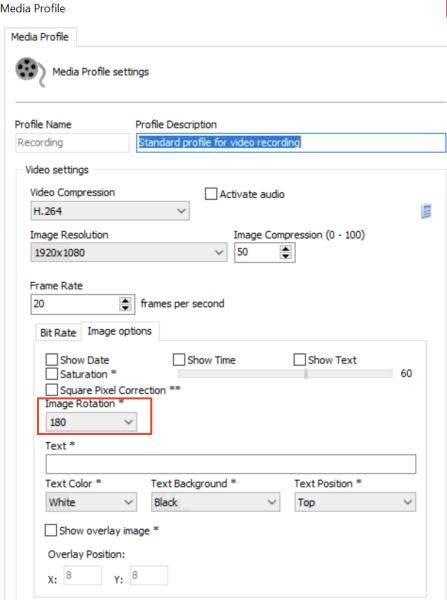Open the Image Rotation 180 dropdown
The image size is (447, 600).
(x=91, y=422)
